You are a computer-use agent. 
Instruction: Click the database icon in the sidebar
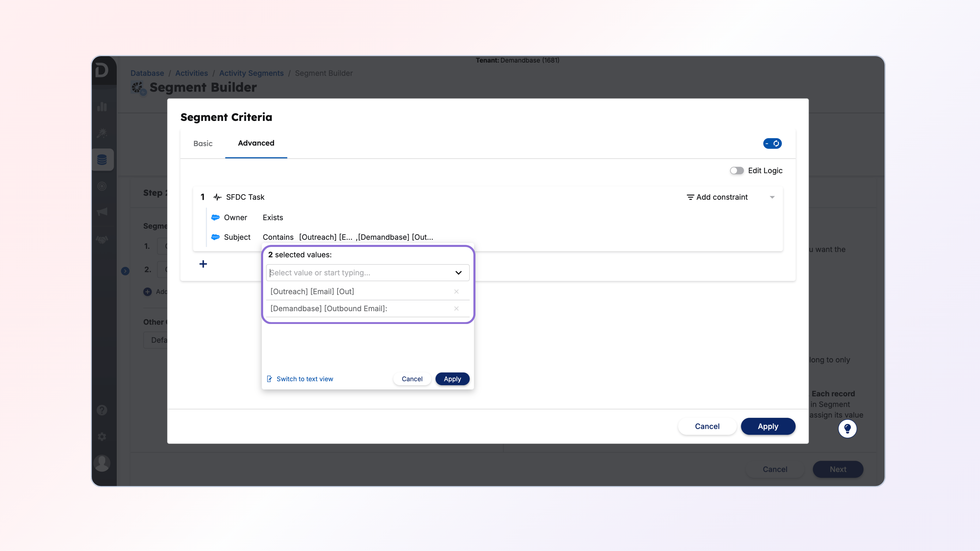pyautogui.click(x=102, y=160)
